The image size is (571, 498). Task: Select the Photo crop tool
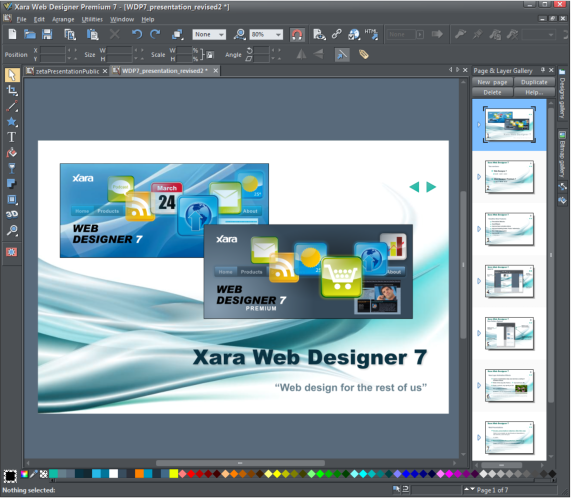(12, 90)
